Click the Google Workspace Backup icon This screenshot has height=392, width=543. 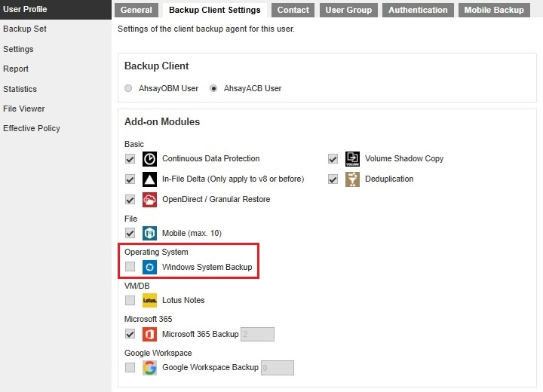150,368
